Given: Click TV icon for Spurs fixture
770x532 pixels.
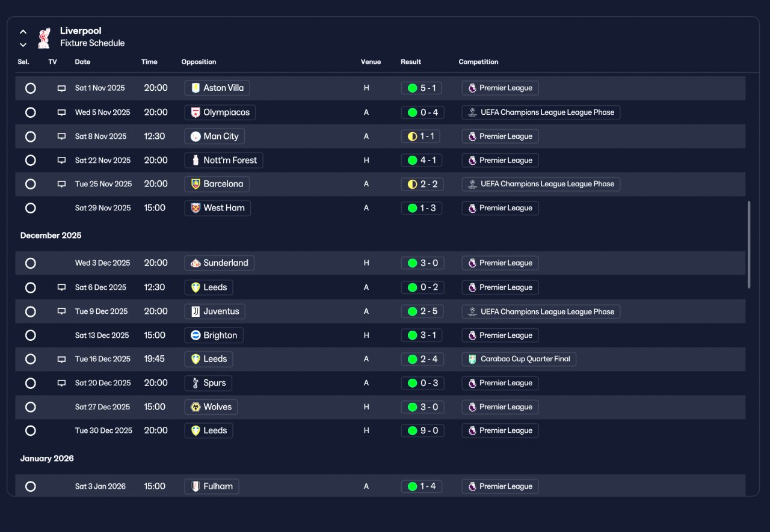Looking at the screenshot, I should pos(61,383).
